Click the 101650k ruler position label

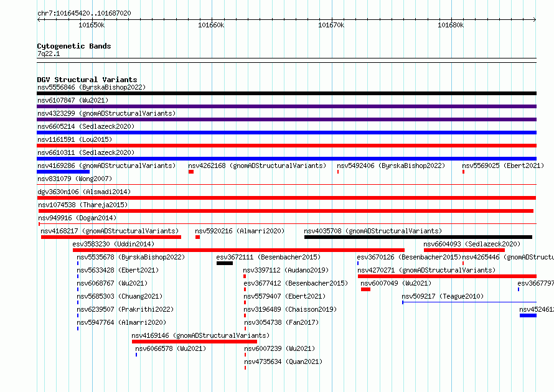point(92,25)
